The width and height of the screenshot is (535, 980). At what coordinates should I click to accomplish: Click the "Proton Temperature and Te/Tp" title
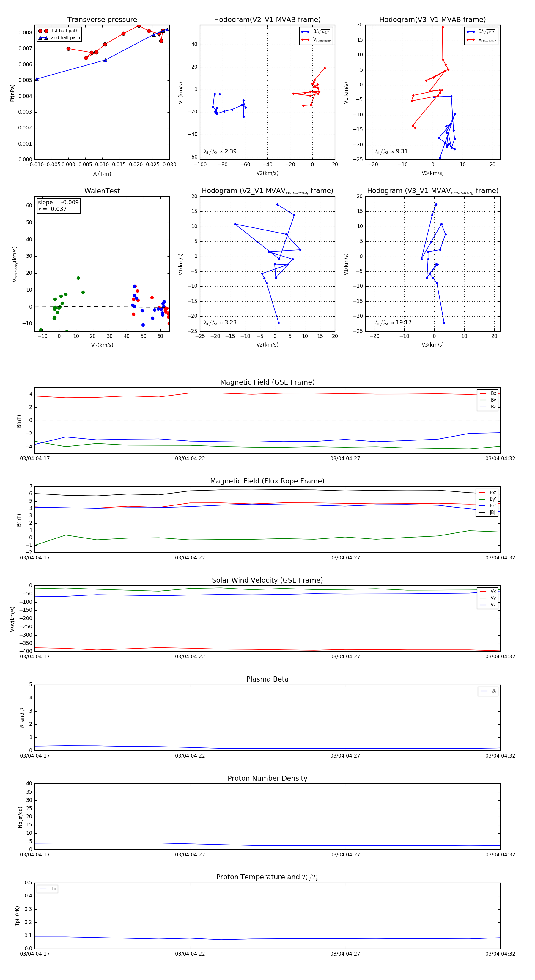point(267,877)
